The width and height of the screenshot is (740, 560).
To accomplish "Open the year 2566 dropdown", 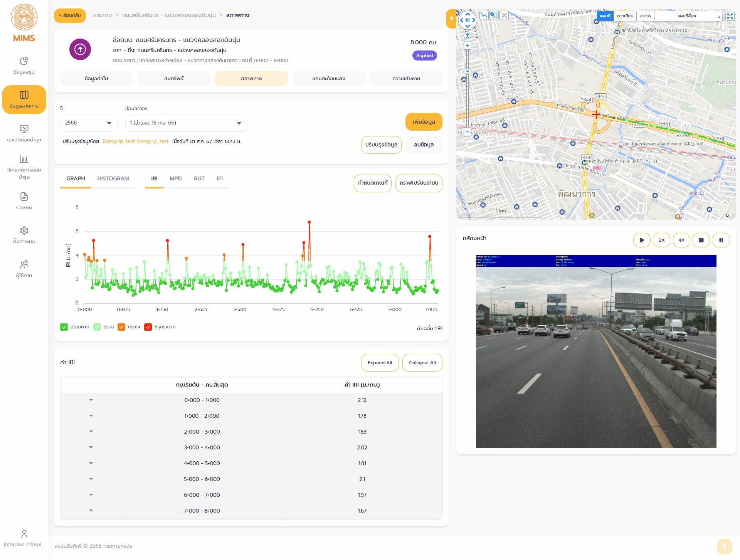I will tap(89, 123).
